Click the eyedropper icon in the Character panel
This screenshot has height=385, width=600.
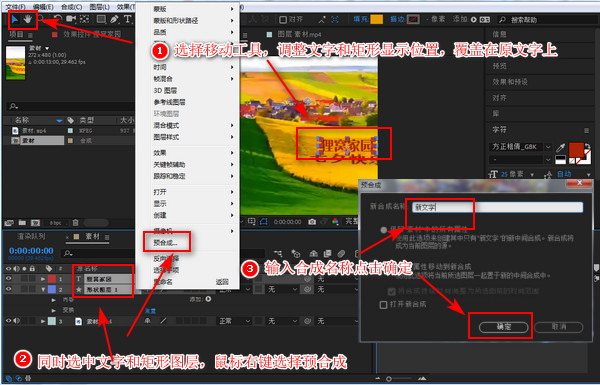pos(561,147)
